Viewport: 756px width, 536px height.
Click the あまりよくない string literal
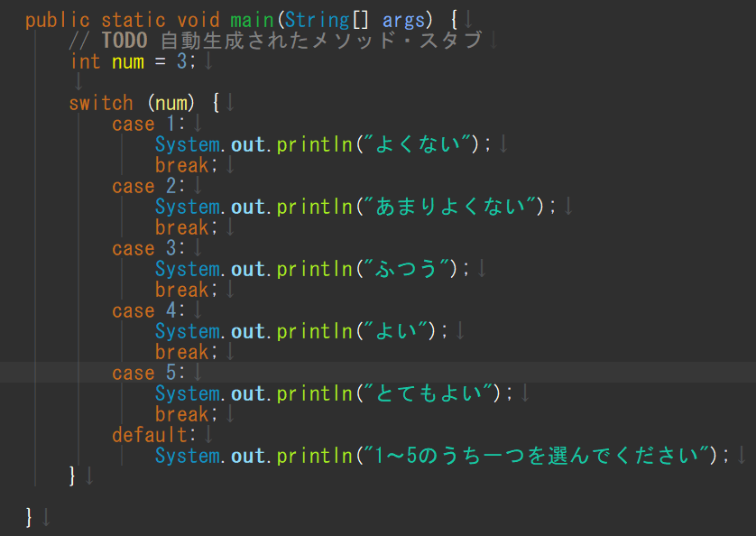(450, 207)
